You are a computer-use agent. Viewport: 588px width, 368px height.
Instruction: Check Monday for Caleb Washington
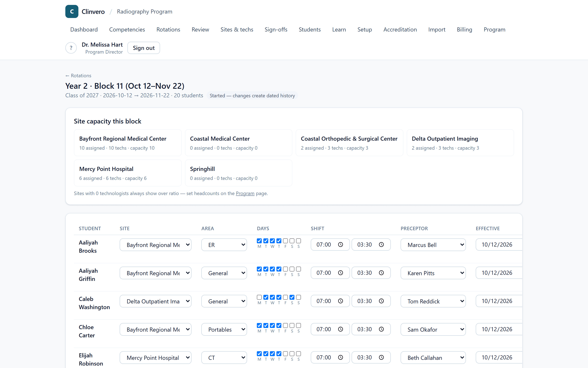[259, 297]
